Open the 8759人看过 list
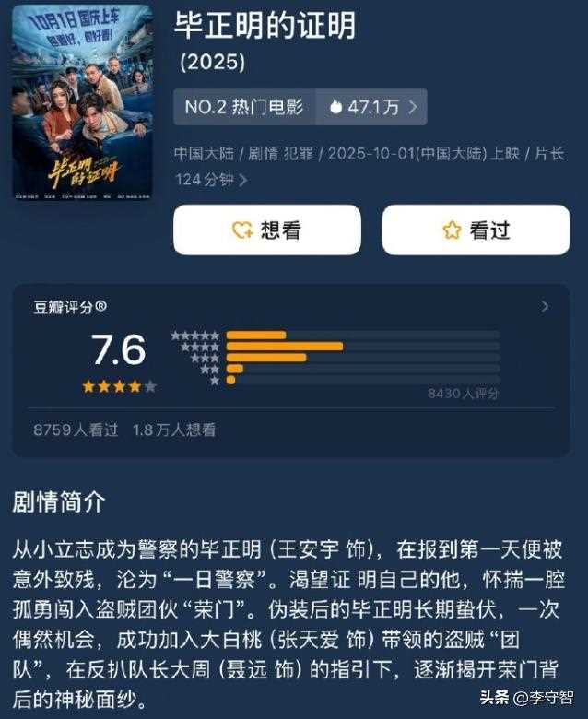 pyautogui.click(x=76, y=430)
